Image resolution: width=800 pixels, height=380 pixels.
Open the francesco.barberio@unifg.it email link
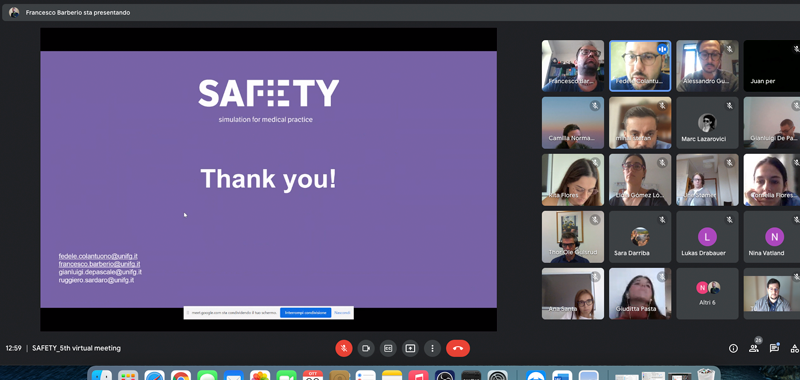(99, 264)
